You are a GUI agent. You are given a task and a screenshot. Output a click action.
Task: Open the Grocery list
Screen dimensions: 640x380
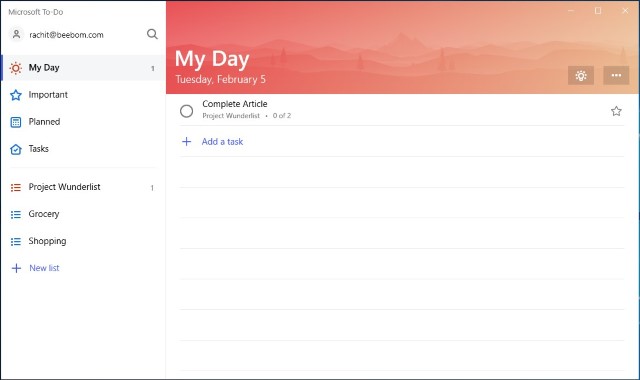tap(83, 214)
